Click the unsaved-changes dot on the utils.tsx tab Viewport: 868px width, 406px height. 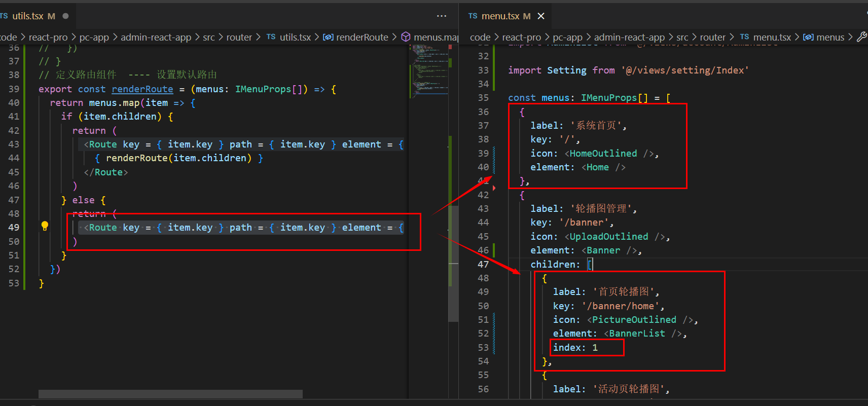coord(65,16)
